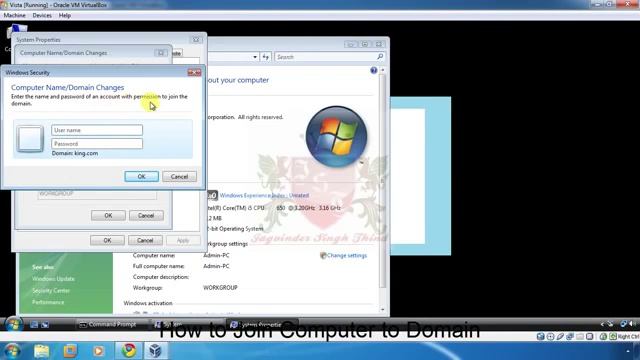Screen dimensions: 640x360
Task: Click the Domain: king.com text
Action: [x=75, y=153]
